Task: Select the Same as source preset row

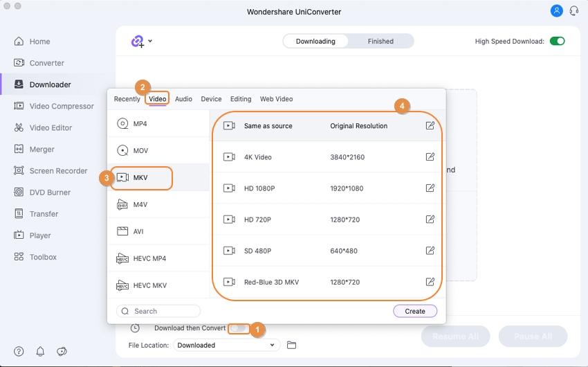Action: [x=328, y=126]
